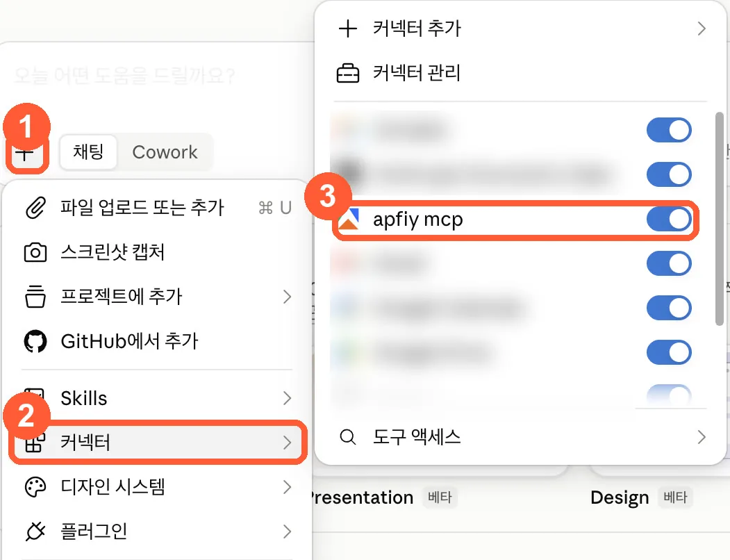Image resolution: width=730 pixels, height=560 pixels.
Task: Toggle the third switch below apfiy mcp
Action: click(669, 353)
